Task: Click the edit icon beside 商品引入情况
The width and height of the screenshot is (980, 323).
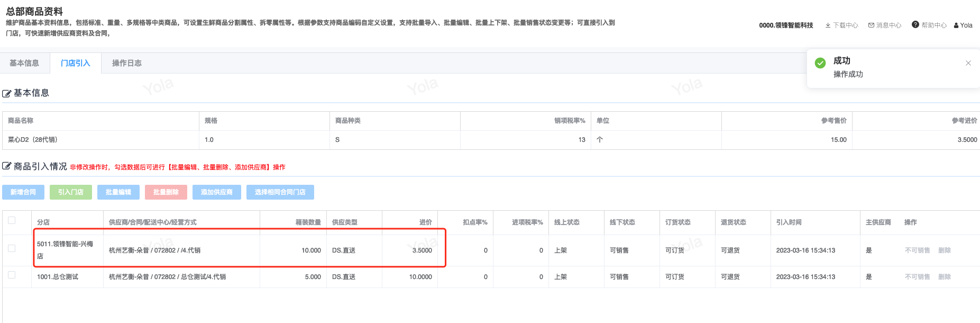Action: click(7, 166)
